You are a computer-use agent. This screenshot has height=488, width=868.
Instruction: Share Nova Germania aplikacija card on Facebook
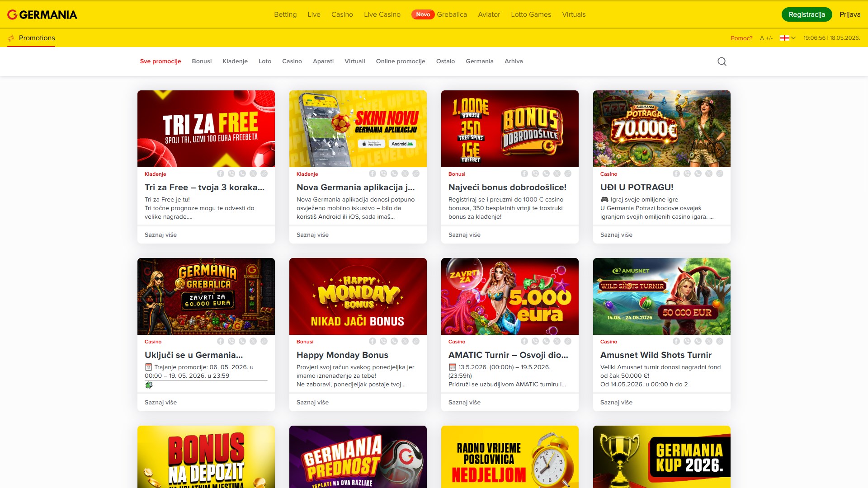[373, 174]
